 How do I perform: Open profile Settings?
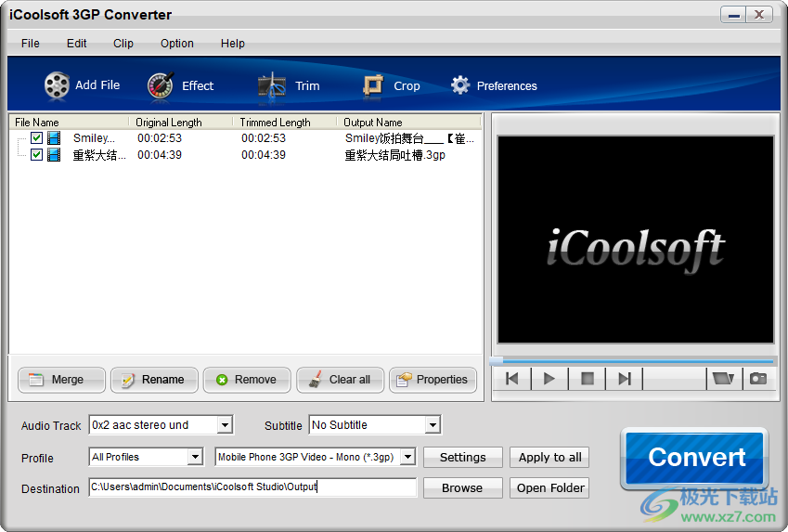463,457
